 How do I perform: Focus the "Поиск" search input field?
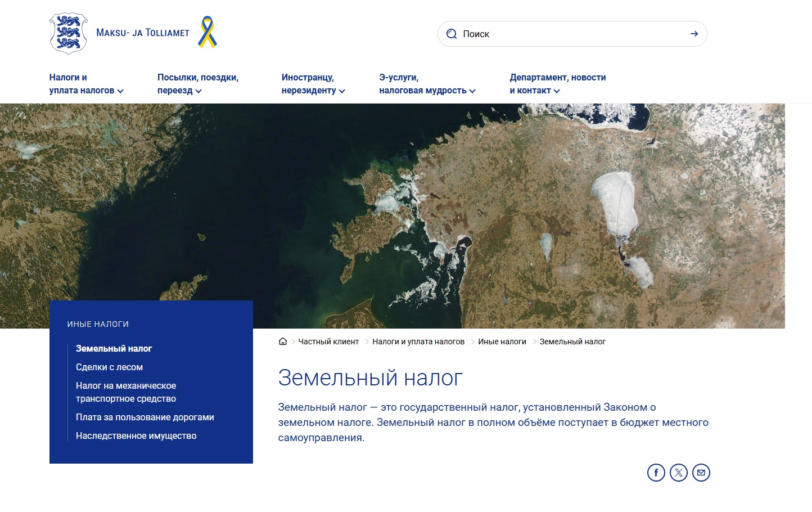572,34
